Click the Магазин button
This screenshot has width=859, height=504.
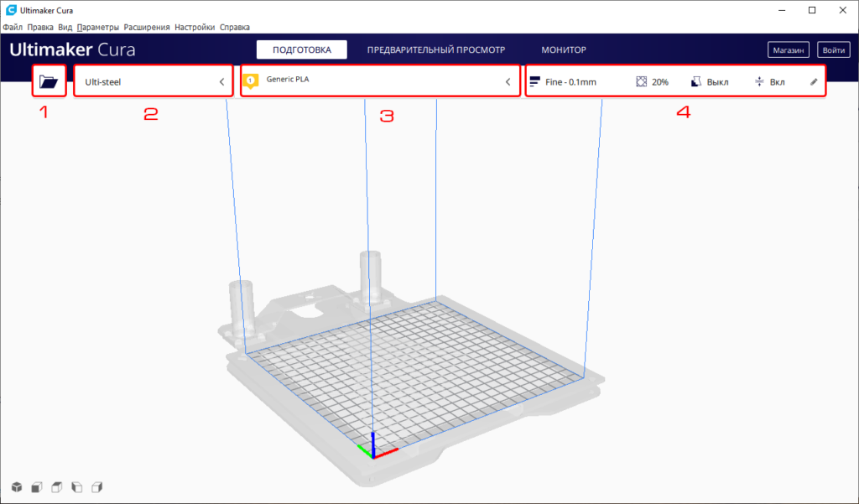tap(789, 50)
